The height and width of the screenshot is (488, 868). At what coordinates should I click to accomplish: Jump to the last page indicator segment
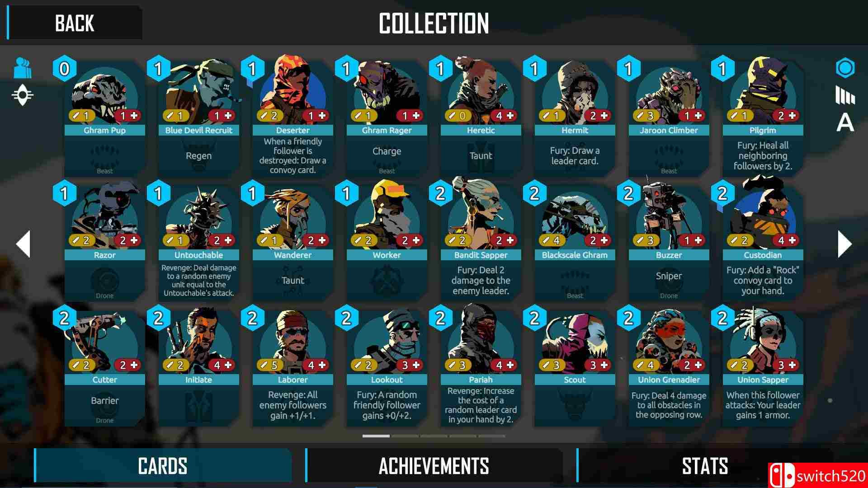[492, 436]
